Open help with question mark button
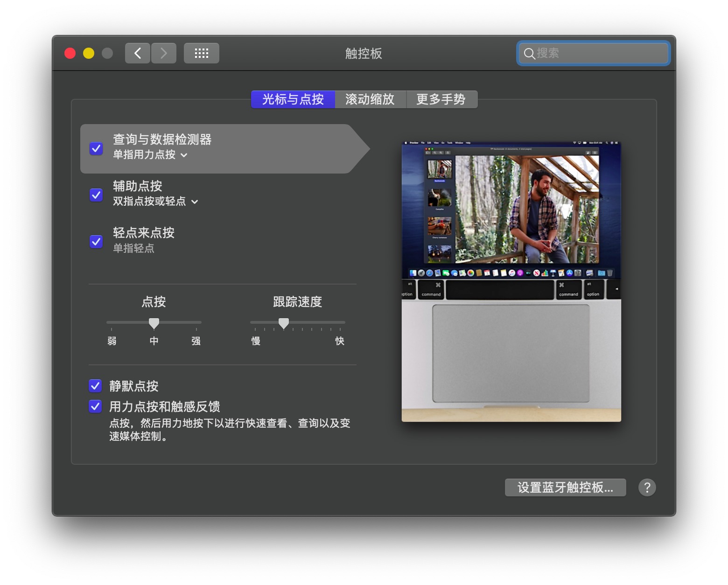 coord(647,487)
